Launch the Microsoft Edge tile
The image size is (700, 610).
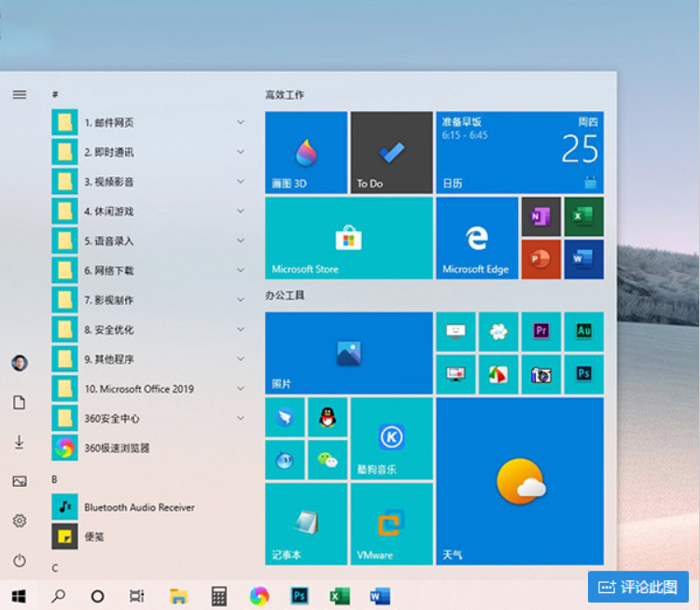click(x=477, y=238)
